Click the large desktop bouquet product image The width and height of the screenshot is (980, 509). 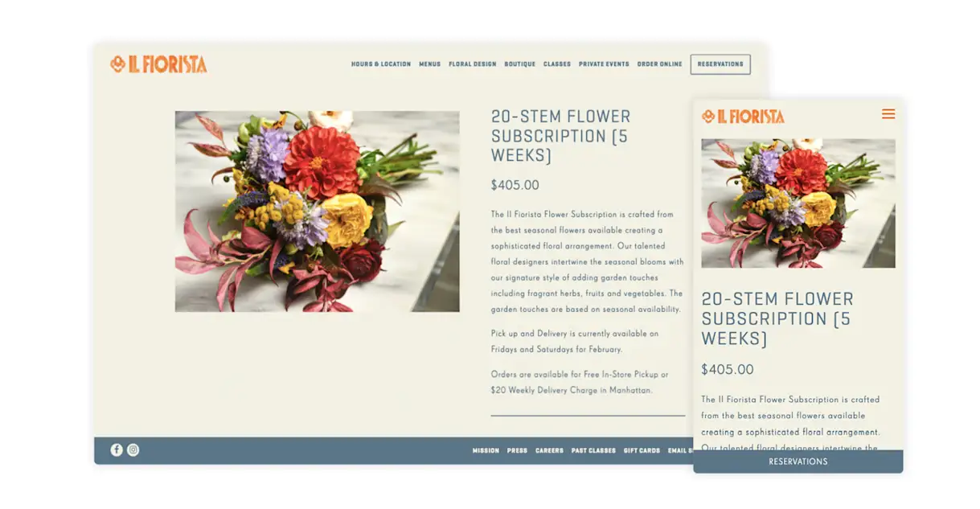point(318,211)
